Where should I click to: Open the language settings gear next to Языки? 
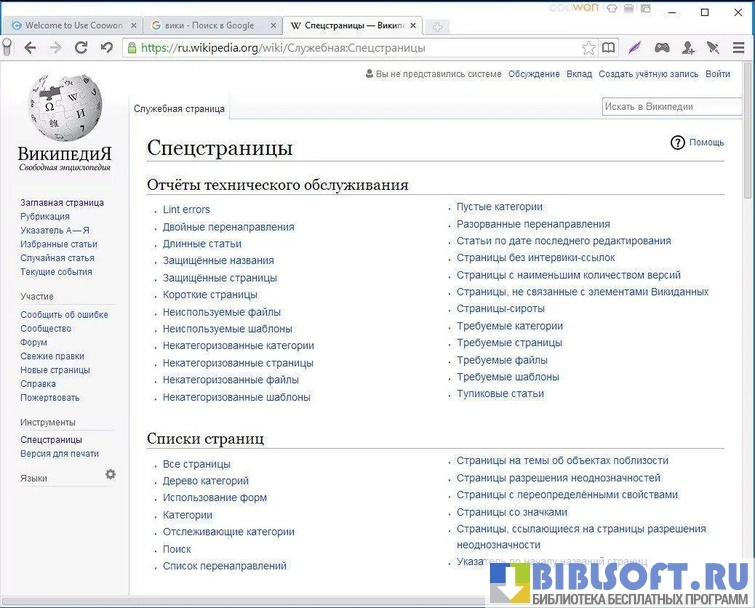pos(111,475)
